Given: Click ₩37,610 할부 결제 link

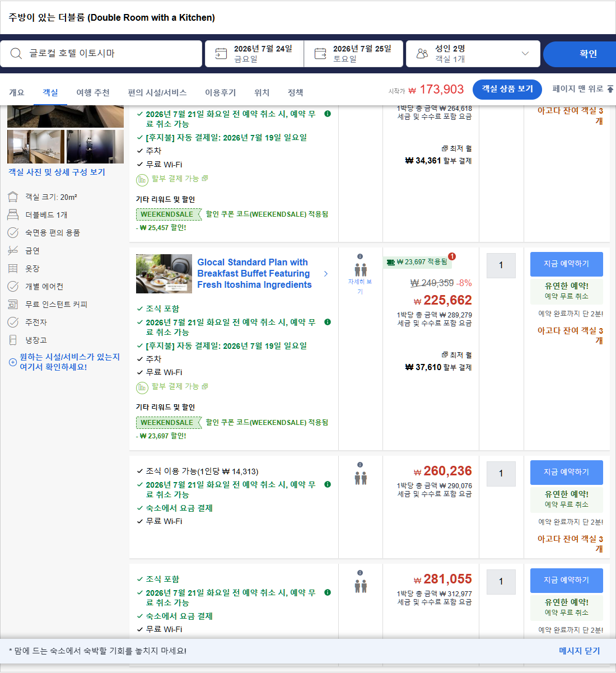Looking at the screenshot, I should click(438, 367).
